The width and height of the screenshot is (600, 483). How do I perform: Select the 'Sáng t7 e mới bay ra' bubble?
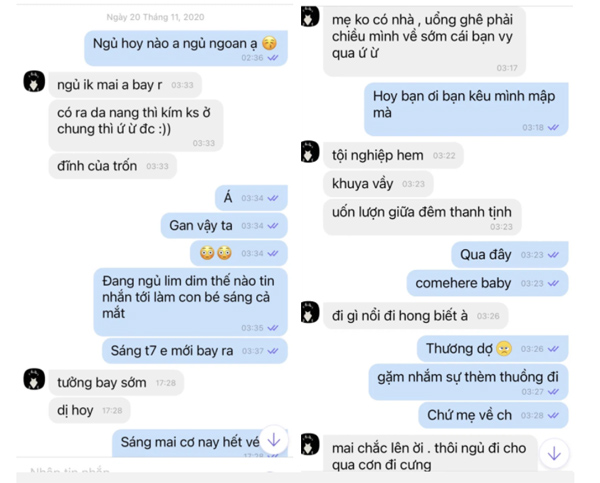(195, 351)
